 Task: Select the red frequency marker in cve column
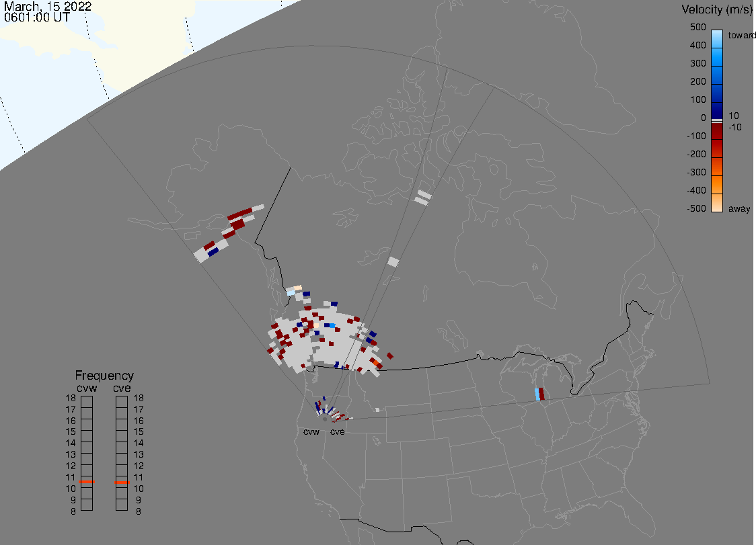122,482
